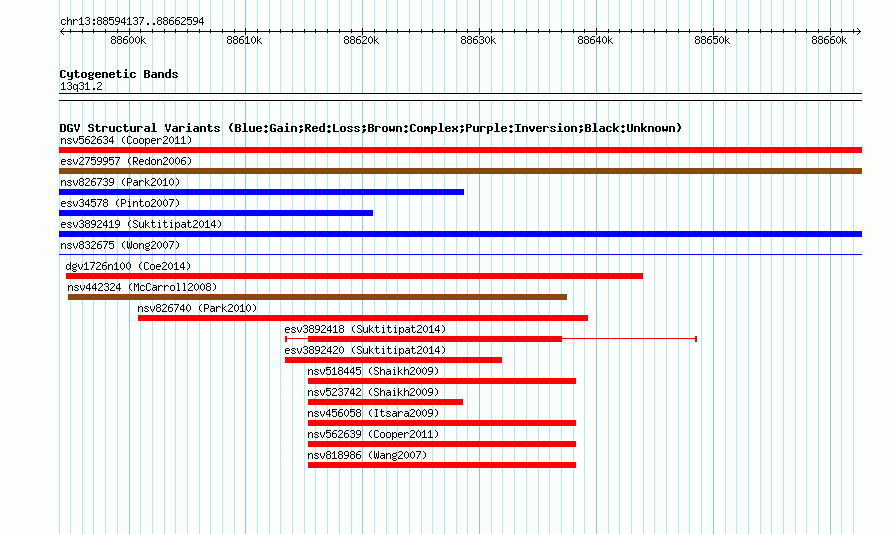Click the nsv826740 (Park2010) label

click(197, 308)
